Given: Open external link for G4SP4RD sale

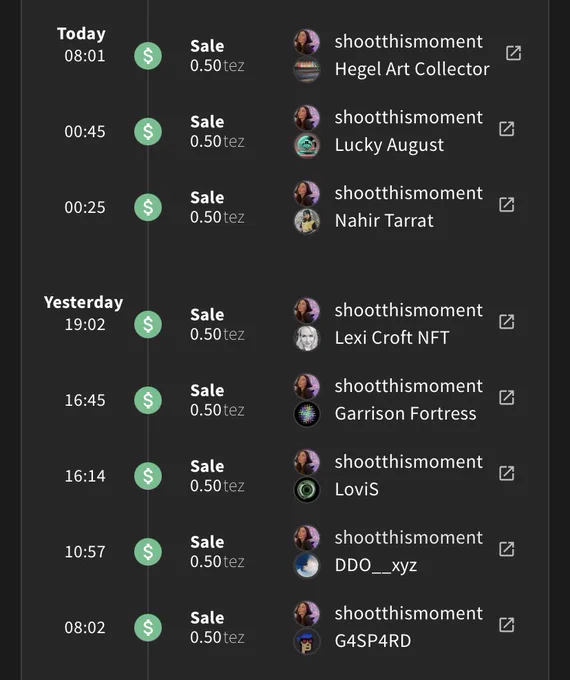Looking at the screenshot, I should point(507,625).
